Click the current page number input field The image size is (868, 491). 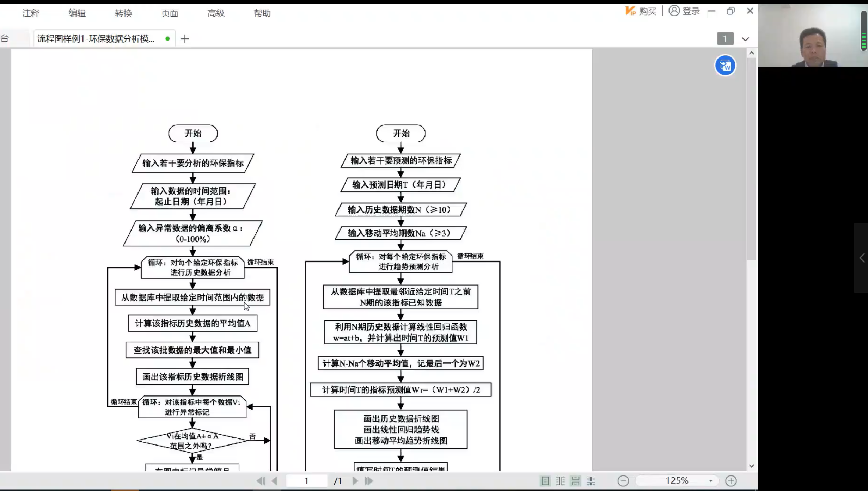[306, 481]
